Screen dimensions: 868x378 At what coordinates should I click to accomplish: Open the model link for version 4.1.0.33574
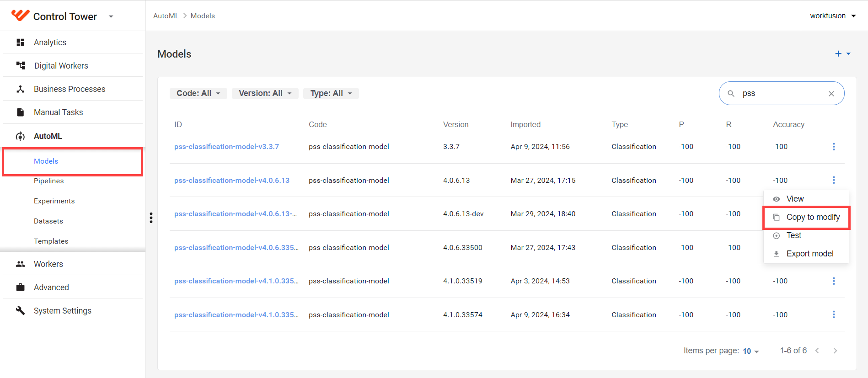[x=236, y=315]
